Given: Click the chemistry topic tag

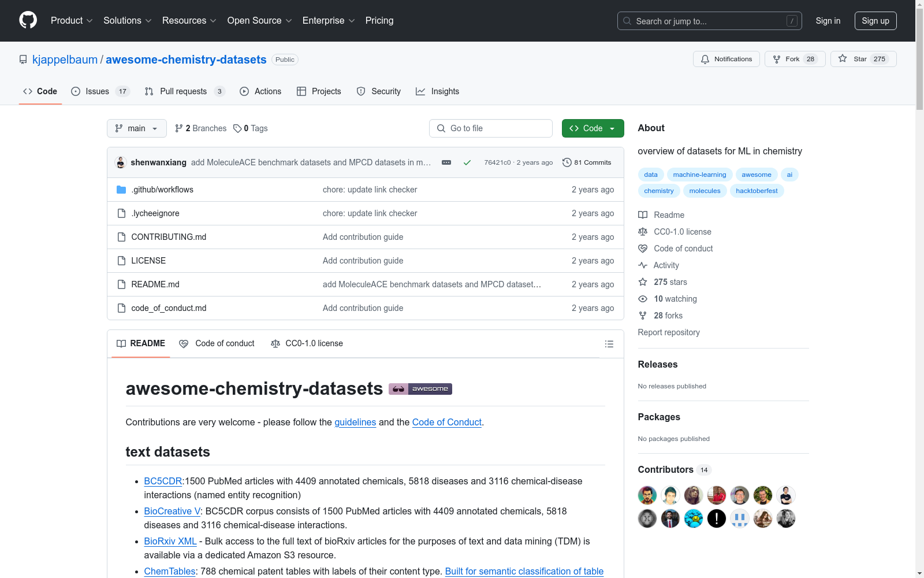Looking at the screenshot, I should tap(659, 191).
